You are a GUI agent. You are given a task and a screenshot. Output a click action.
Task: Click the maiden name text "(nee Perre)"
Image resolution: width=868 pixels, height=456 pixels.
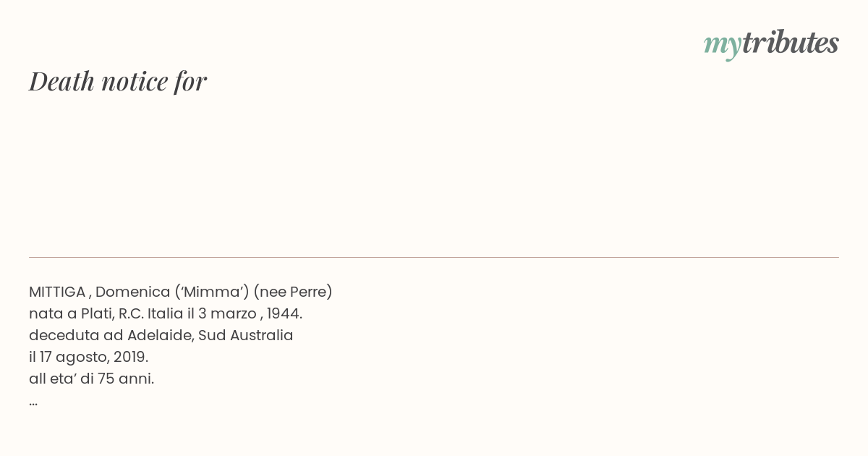tap(293, 292)
